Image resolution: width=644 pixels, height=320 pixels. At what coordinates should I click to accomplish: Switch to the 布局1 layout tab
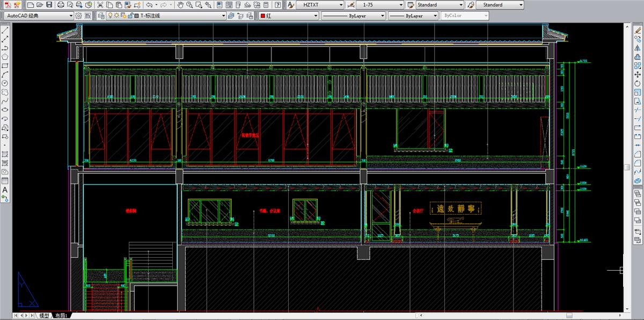(x=61, y=316)
